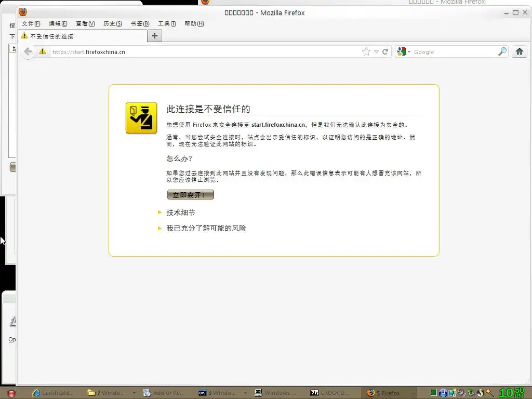Click the yellow passport officer warning icon
Image resolution: width=532 pixels, height=399 pixels.
click(141, 118)
